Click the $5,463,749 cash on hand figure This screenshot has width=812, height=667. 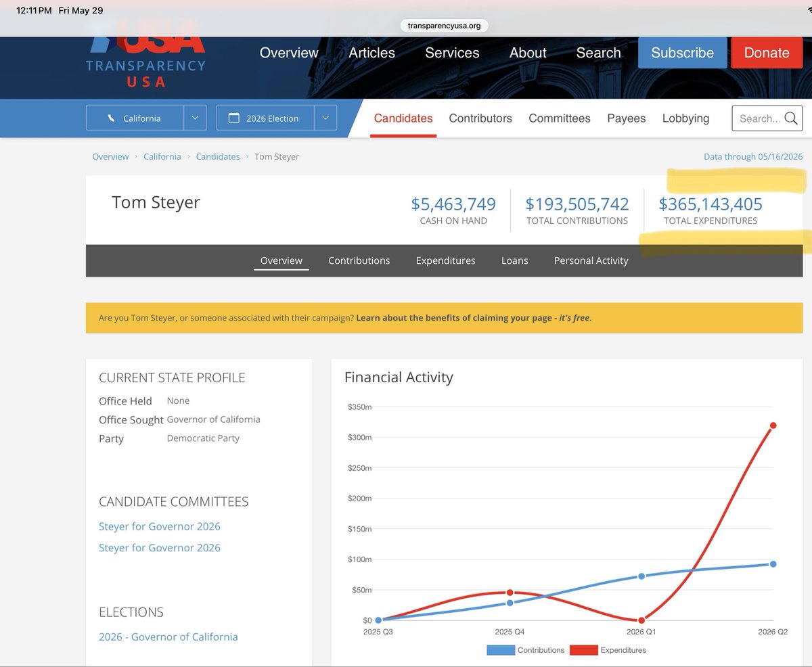[x=453, y=204]
